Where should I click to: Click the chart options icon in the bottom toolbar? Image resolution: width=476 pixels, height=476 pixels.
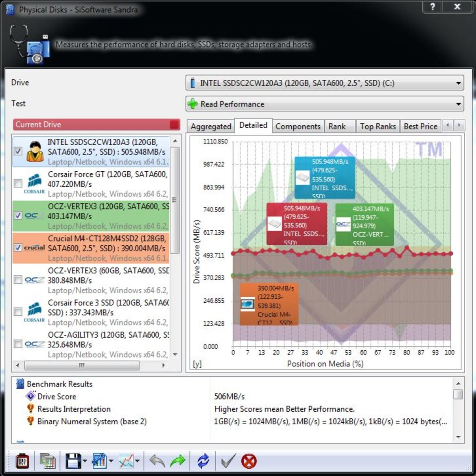(x=99, y=461)
